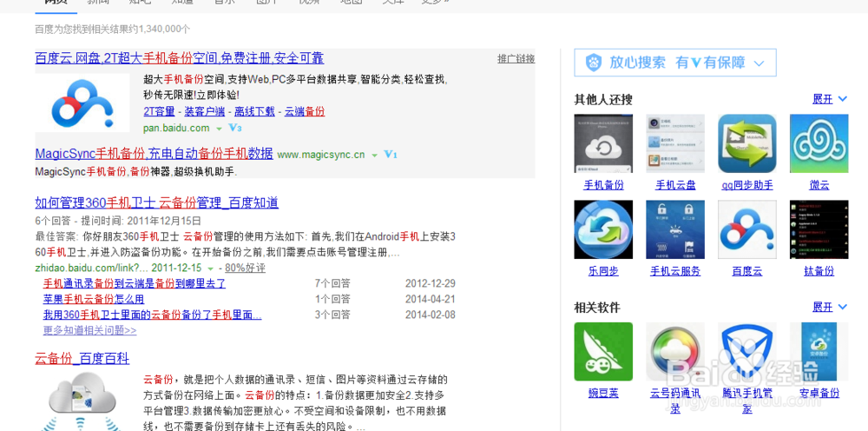The width and height of the screenshot is (868, 431).
Task: Click the cloud image in 云备份 百度百科 result
Action: (82, 400)
